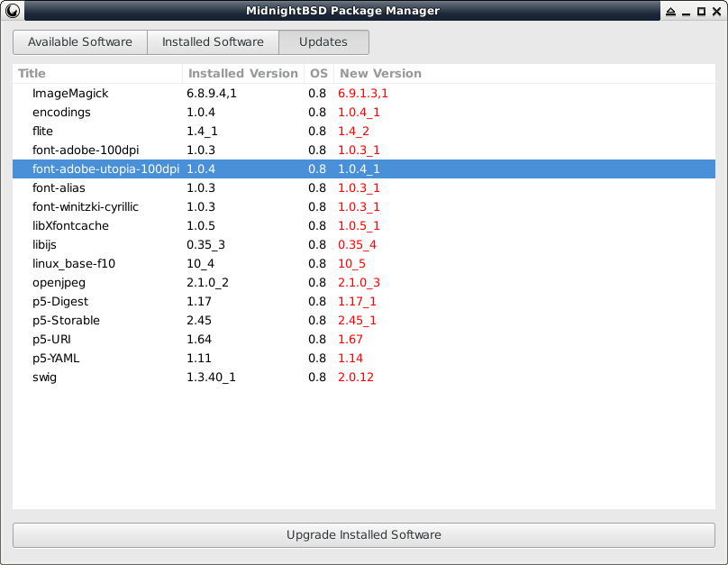The height and width of the screenshot is (565, 728).
Task: Select the openjpeg package row
Action: (x=363, y=283)
